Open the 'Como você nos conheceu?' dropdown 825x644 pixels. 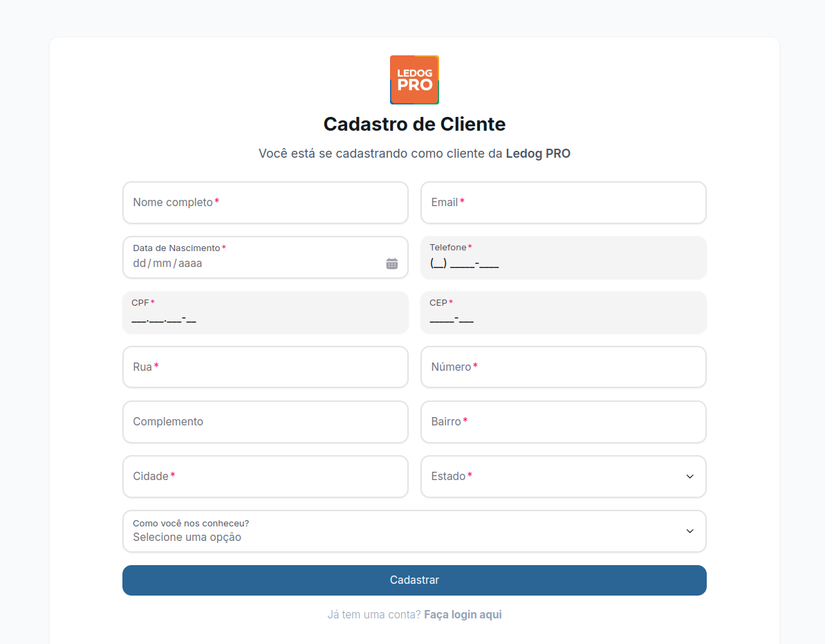[414, 531]
